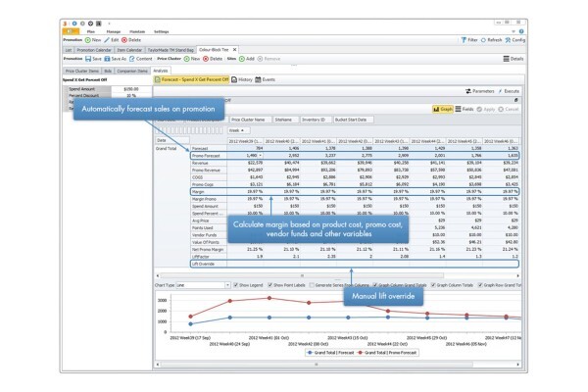The height and width of the screenshot is (392, 588).
Task: Open the Week sort field dropdown
Action: coord(239,130)
